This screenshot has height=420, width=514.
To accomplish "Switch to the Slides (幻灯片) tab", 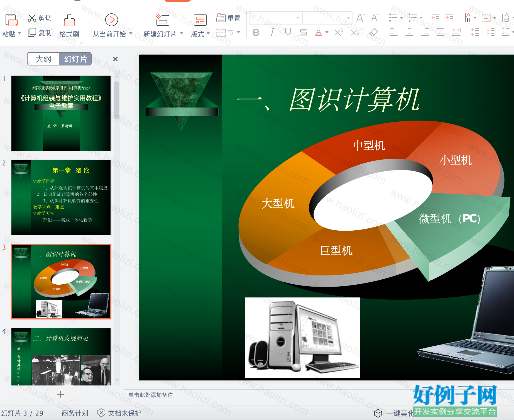I will point(75,59).
